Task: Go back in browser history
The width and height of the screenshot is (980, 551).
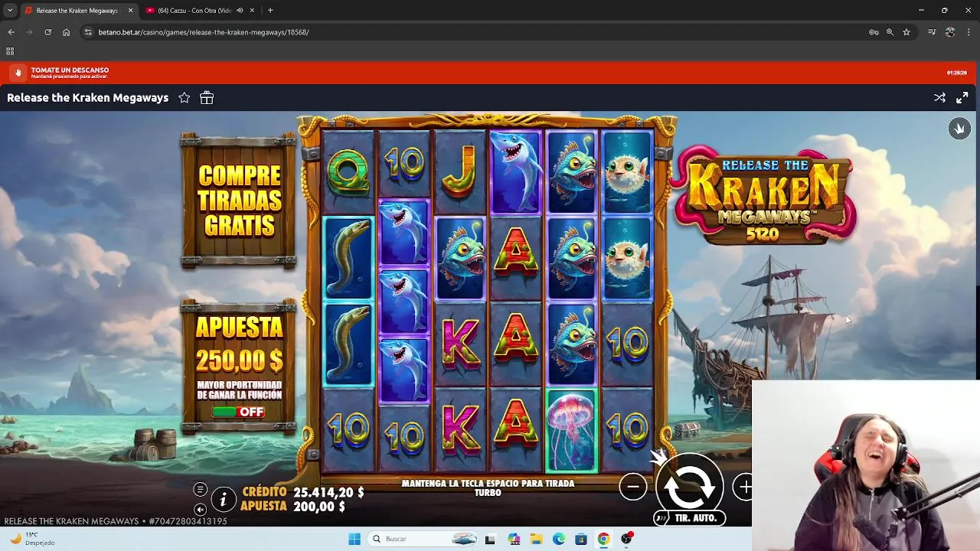Action: tap(11, 32)
